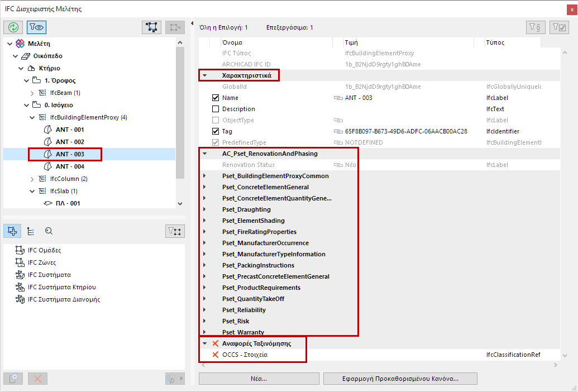Click the Κτήριο building icon

[x=31, y=68]
